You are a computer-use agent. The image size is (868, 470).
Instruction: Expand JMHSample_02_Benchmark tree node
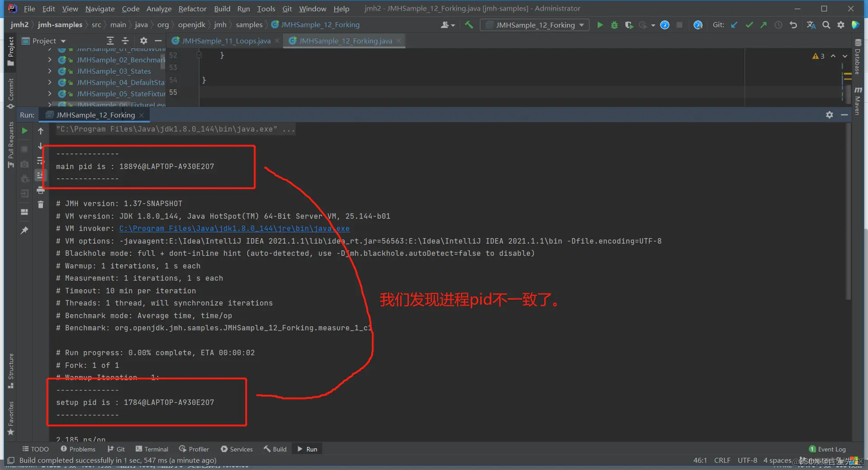tap(50, 60)
